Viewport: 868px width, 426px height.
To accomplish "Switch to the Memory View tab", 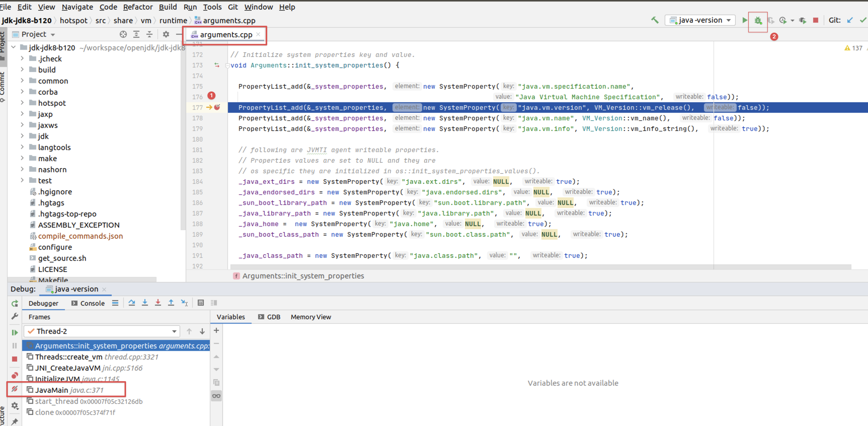I will 311,317.
